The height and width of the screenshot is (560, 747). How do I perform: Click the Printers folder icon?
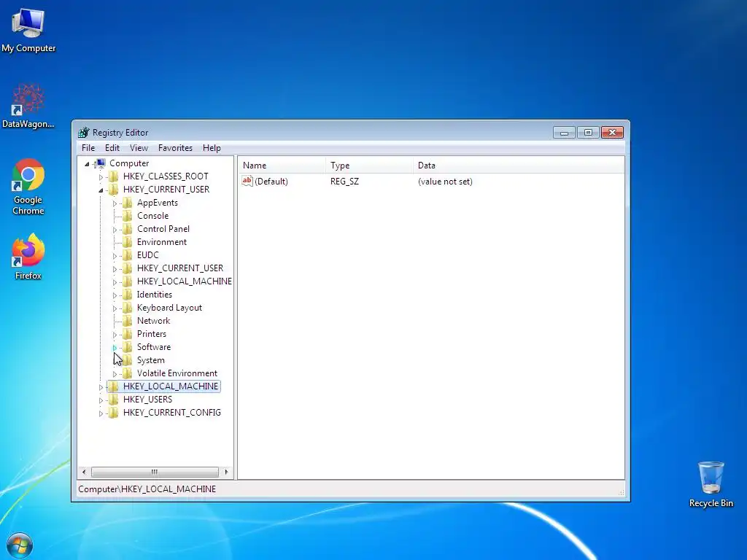127,334
